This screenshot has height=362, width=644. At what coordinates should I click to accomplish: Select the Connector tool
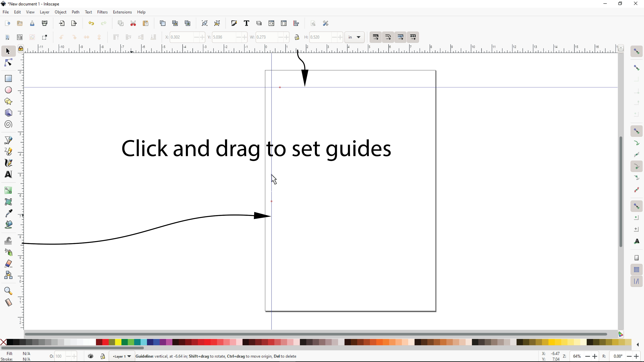8,275
